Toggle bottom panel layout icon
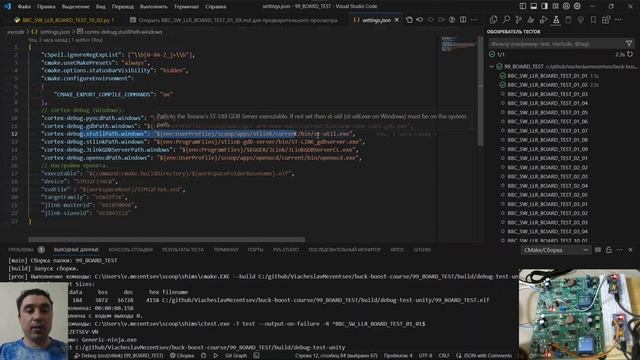The image size is (640, 360). coord(533,6)
